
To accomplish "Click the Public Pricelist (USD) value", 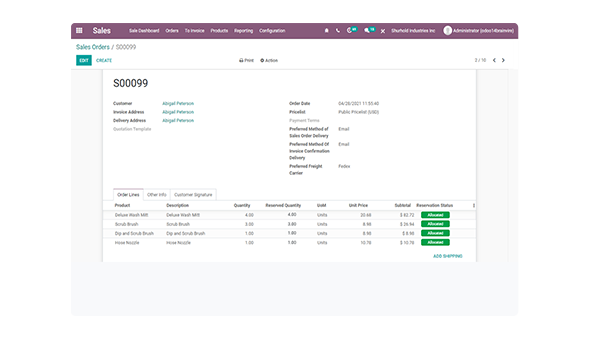I will point(359,112).
